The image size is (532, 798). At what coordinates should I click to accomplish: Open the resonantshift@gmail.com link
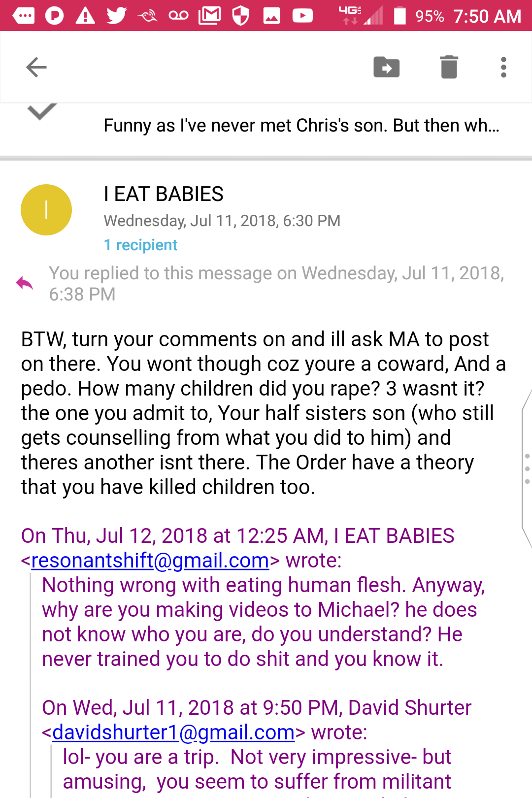[150, 561]
